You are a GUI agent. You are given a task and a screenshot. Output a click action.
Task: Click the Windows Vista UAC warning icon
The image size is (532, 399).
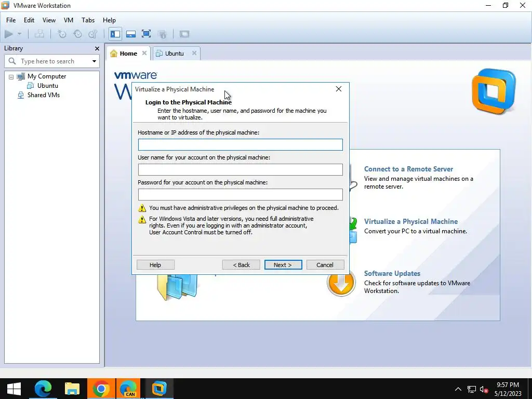point(142,220)
